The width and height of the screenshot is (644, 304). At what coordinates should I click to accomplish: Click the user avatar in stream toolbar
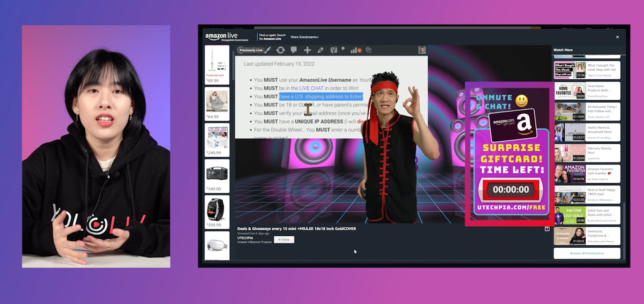click(422, 50)
